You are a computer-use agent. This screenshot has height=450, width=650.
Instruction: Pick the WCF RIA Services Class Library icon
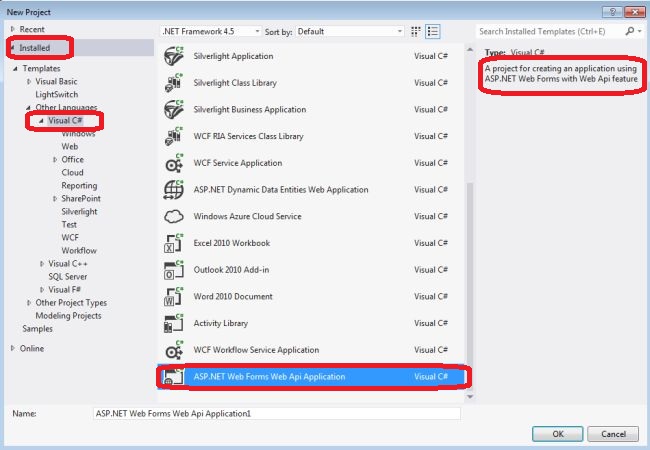point(174,136)
